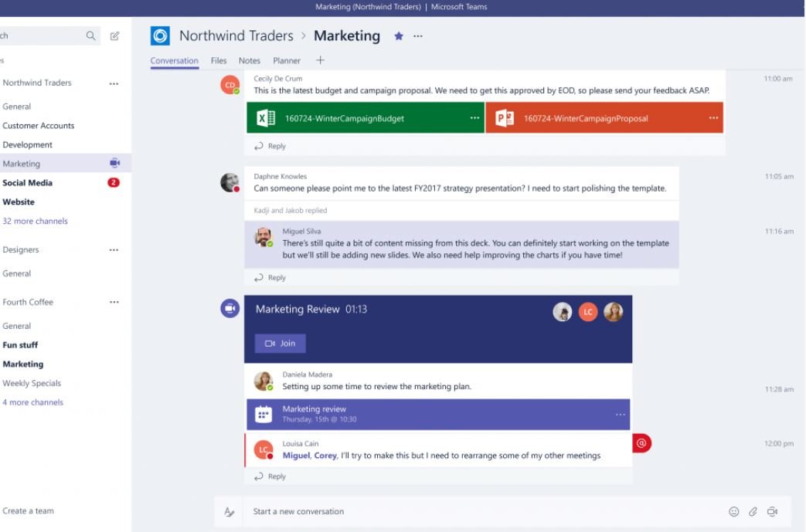
Task: Click the Miguel mention in Louisa's message
Action: (x=296, y=456)
